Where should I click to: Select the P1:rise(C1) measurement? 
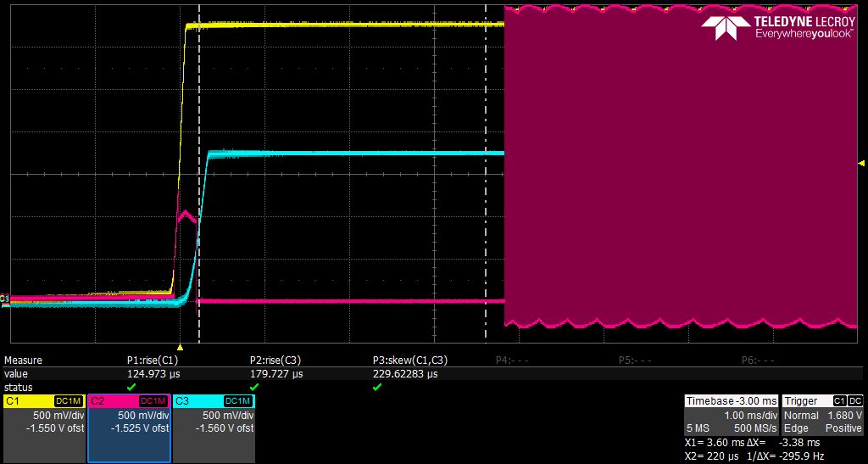[x=153, y=360]
